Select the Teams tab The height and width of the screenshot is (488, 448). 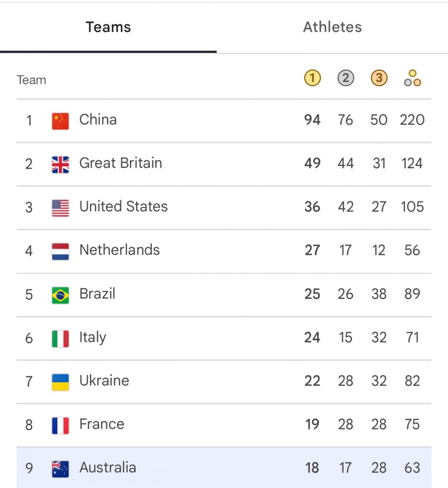click(x=108, y=27)
